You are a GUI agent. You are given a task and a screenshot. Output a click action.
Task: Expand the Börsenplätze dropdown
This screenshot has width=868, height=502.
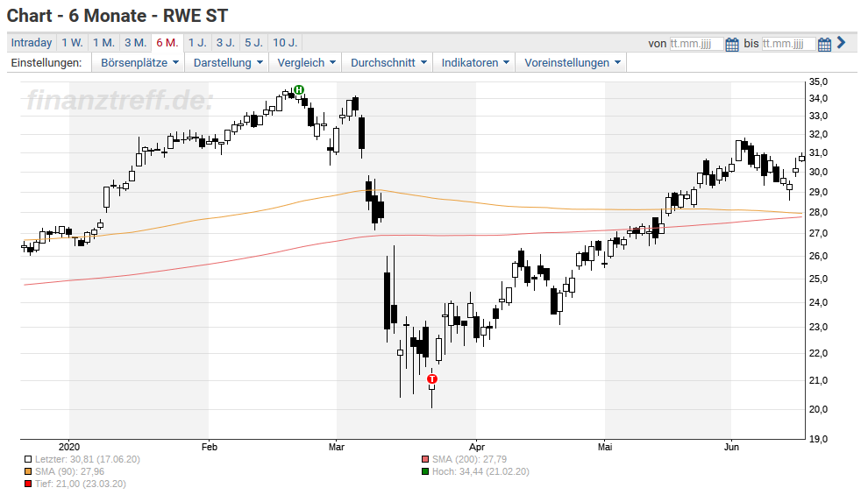coord(139,62)
